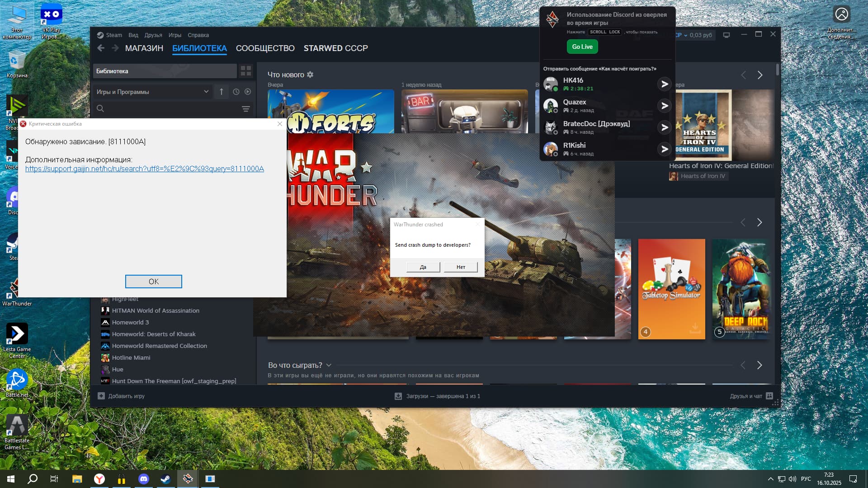The image size is (868, 488).
Task: Open the What's New settings gear
Action: pyautogui.click(x=310, y=75)
